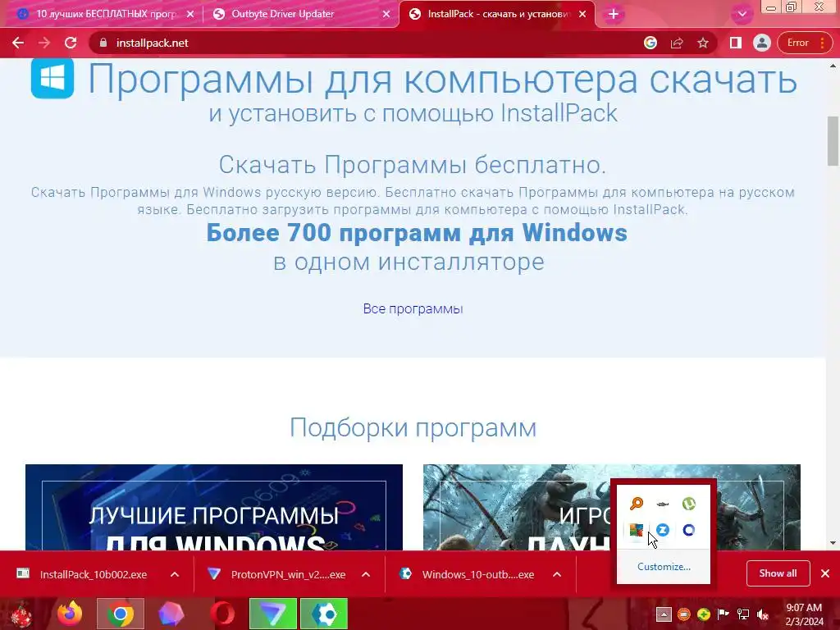This screenshot has width=840, height=630.
Task: Close the Outbyte Driver Updater tab
Action: [386, 15]
